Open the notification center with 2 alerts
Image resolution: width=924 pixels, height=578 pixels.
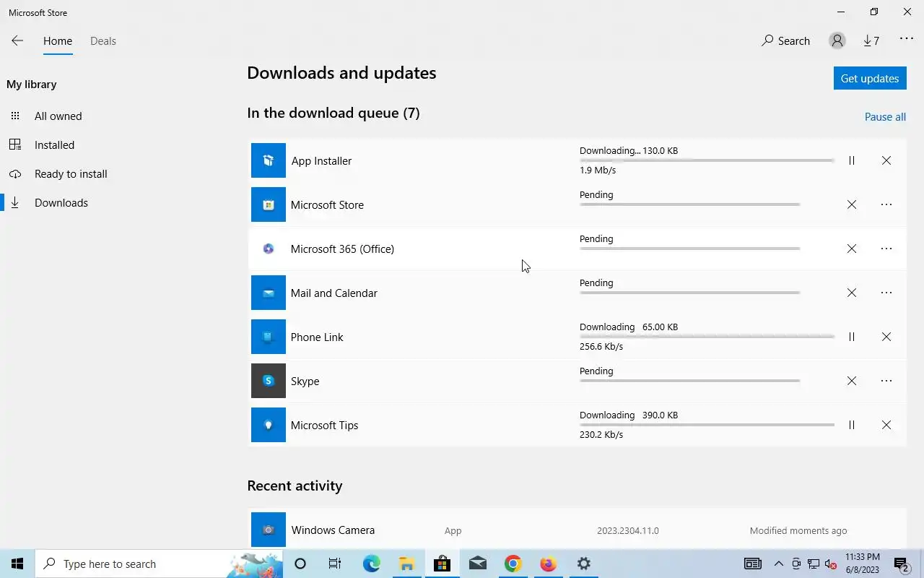902,564
